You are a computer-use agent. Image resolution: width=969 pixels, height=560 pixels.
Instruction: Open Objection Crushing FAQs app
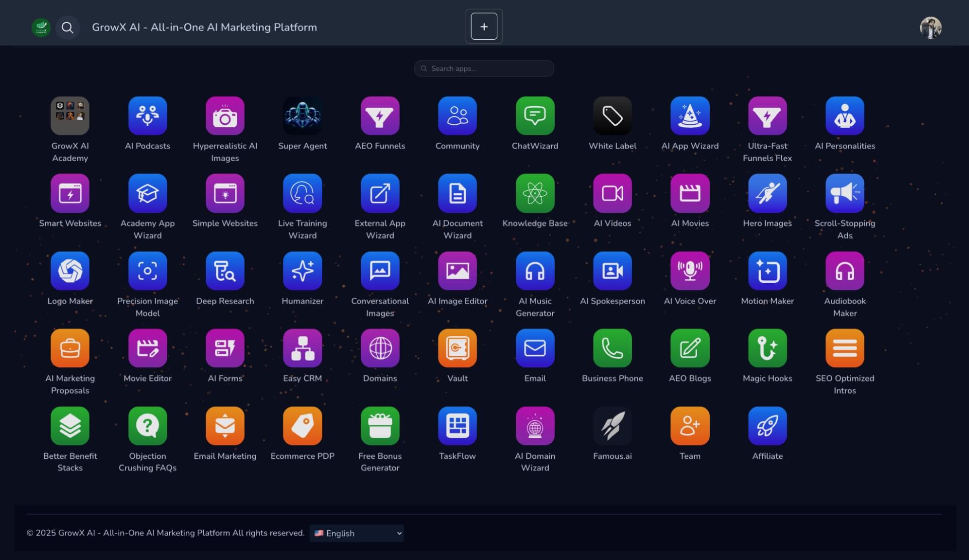pos(147,426)
